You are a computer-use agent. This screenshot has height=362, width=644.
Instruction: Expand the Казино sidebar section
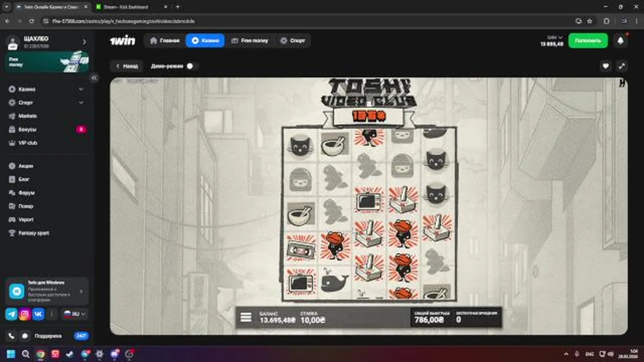pos(82,89)
